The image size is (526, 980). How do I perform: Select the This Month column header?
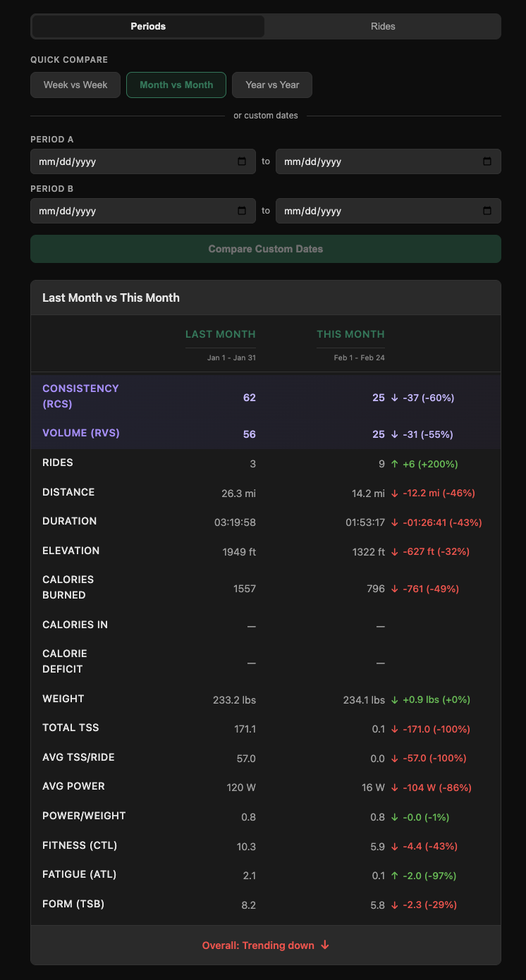350,334
